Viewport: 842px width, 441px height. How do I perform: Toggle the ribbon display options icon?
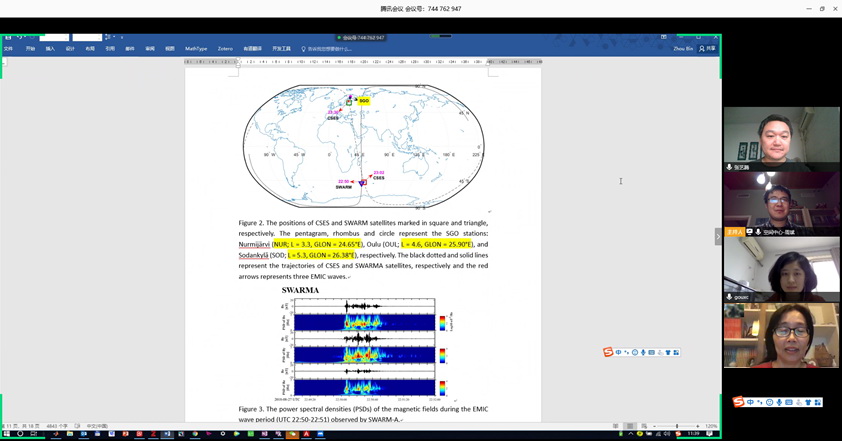[x=664, y=38]
